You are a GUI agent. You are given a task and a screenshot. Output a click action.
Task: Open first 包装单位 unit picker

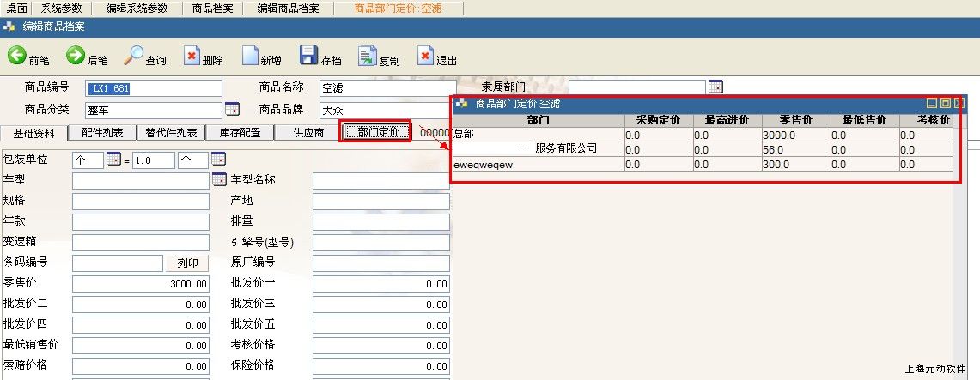click(x=113, y=160)
